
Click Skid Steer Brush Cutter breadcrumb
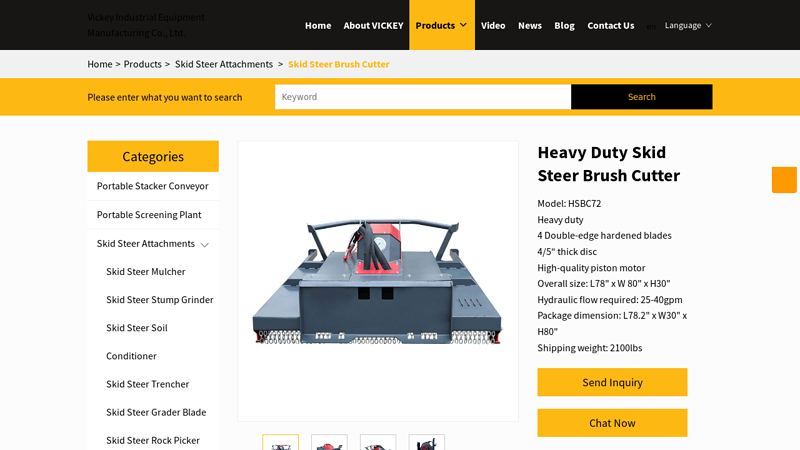pyautogui.click(x=339, y=64)
